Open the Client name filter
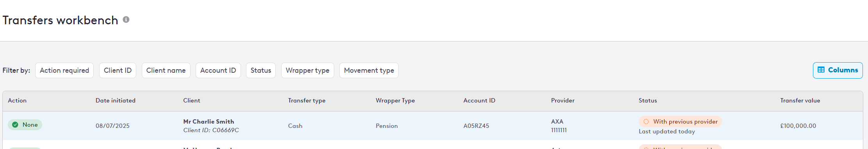The width and height of the screenshot is (868, 149). (x=166, y=70)
